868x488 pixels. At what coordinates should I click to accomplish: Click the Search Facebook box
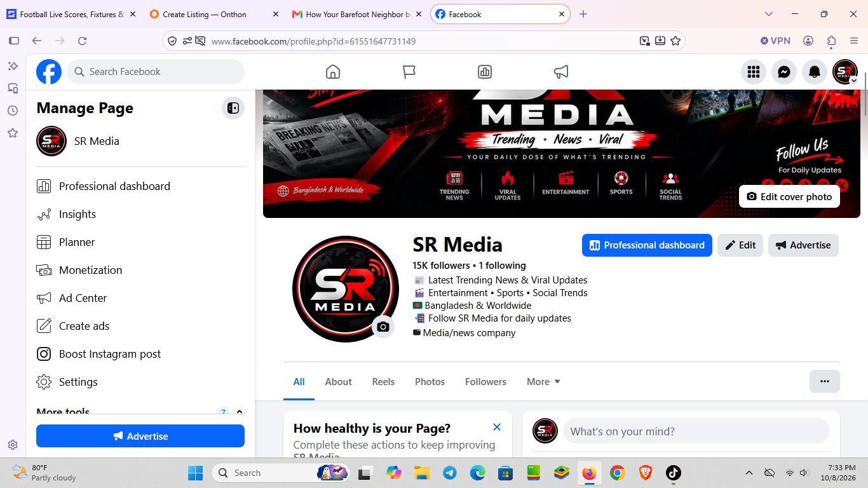(x=156, y=72)
